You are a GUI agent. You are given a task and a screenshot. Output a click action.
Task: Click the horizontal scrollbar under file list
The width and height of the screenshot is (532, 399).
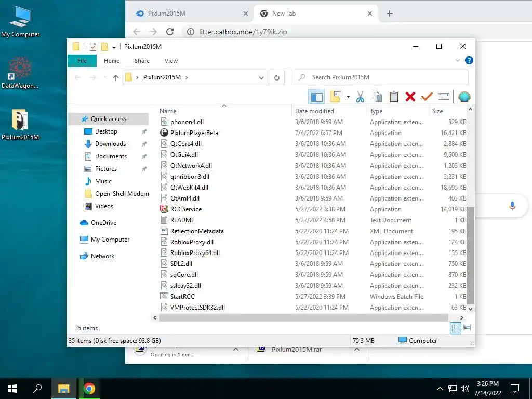point(303,317)
